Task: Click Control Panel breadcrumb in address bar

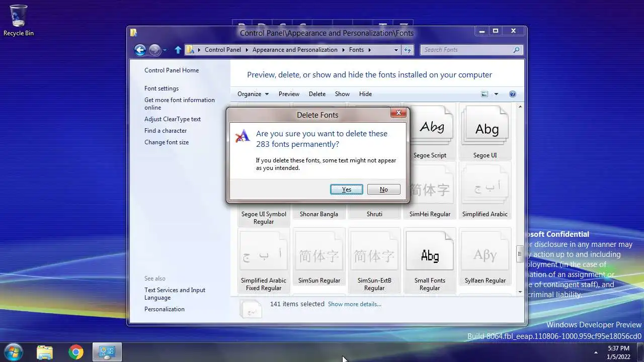Action: pos(223,50)
